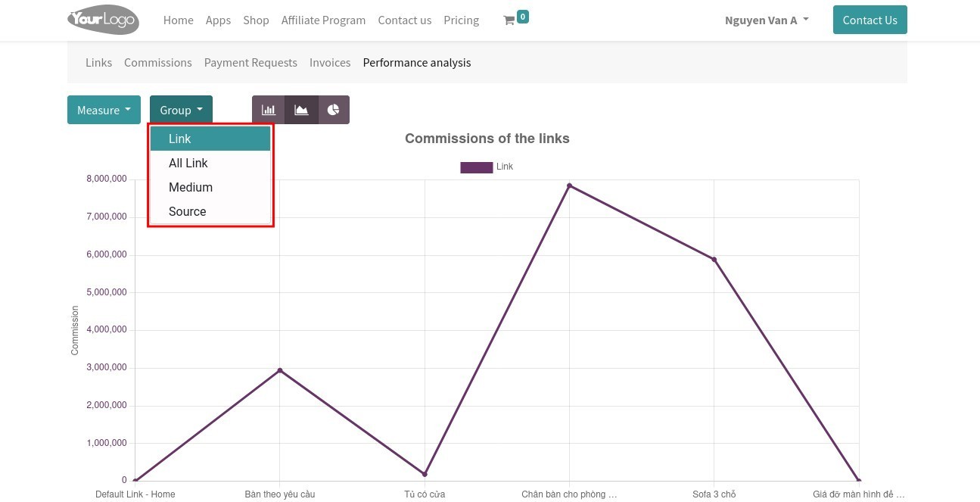The width and height of the screenshot is (980, 502).
Task: Click the Commissions of the links title
Action: pos(487,139)
